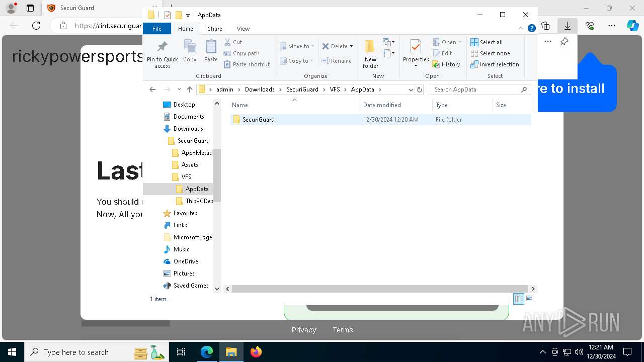Click navigation pane scroll down arrow

click(x=217, y=289)
